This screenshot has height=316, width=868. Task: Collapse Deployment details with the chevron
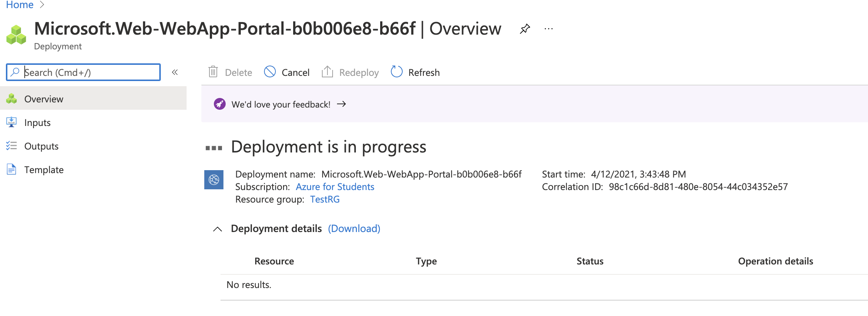click(x=218, y=229)
